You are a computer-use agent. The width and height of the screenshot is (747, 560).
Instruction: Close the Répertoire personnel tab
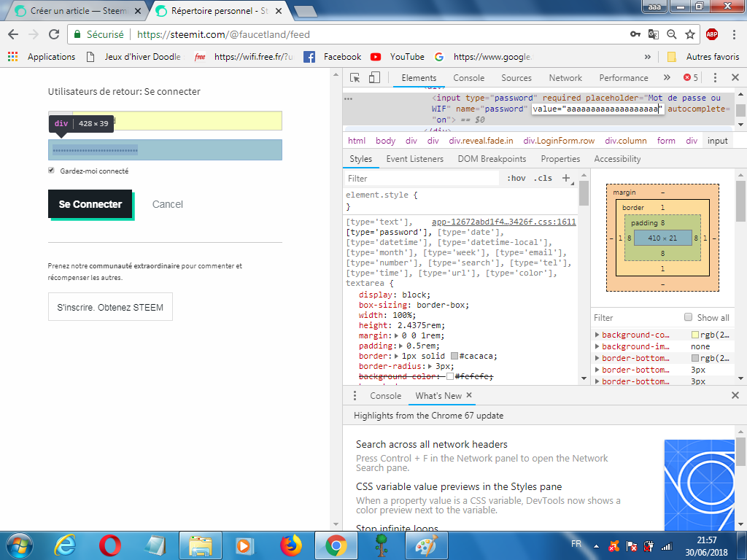click(x=279, y=10)
